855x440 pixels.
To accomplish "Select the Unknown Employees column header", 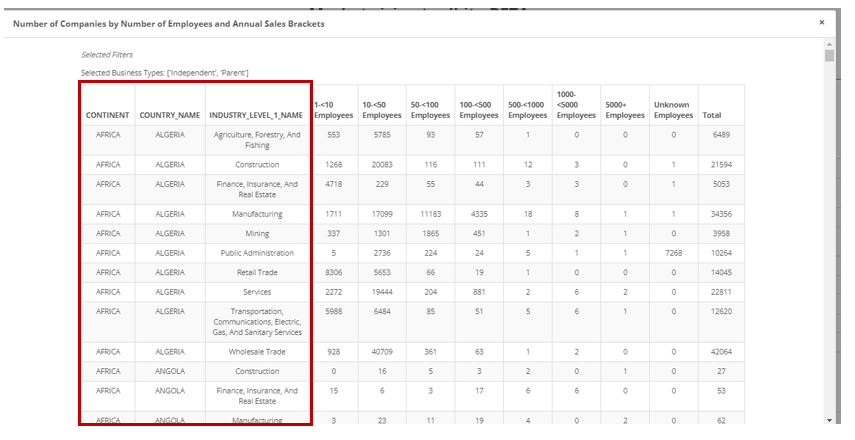I will tap(673, 110).
